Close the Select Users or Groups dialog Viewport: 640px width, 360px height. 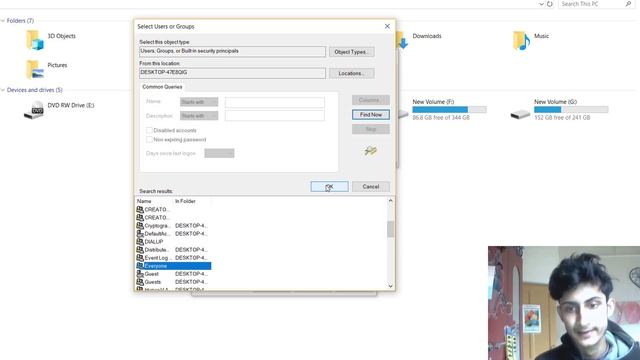pyautogui.click(x=387, y=26)
